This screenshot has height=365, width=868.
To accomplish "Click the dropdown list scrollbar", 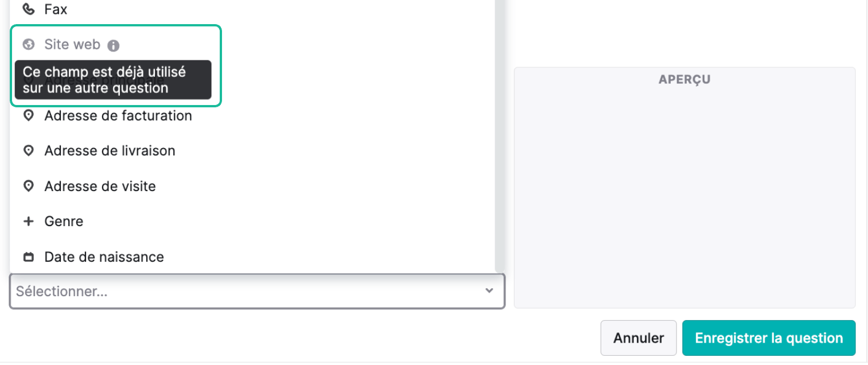I will (x=500, y=135).
